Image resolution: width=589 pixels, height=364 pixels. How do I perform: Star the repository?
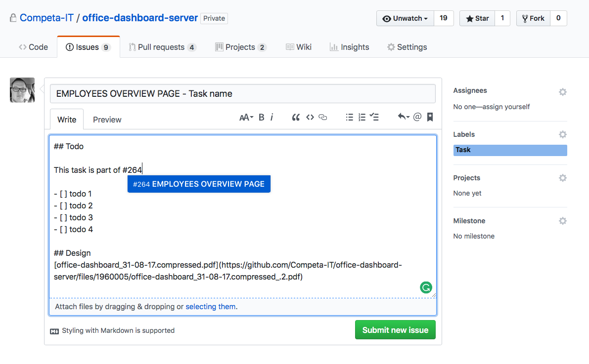477,18
